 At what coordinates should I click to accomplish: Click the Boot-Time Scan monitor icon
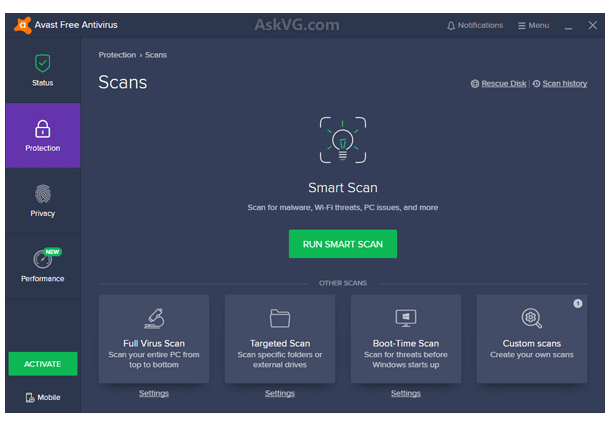pyautogui.click(x=406, y=318)
